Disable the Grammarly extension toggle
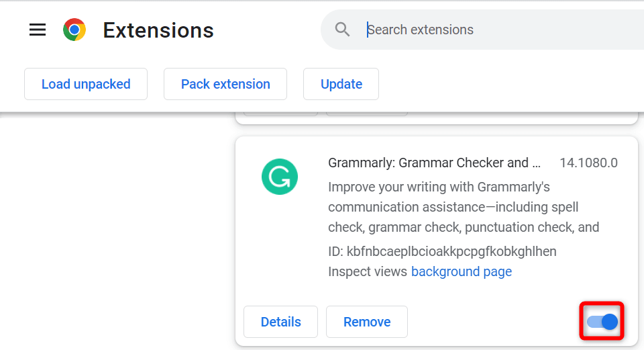644x350 pixels. point(602,322)
